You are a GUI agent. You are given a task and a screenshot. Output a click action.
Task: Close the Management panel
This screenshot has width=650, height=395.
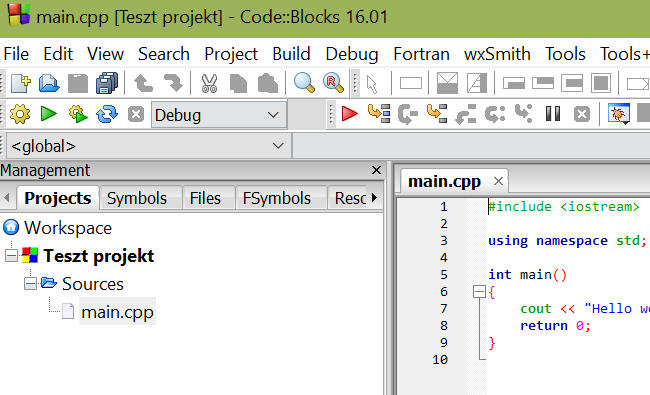(x=376, y=170)
